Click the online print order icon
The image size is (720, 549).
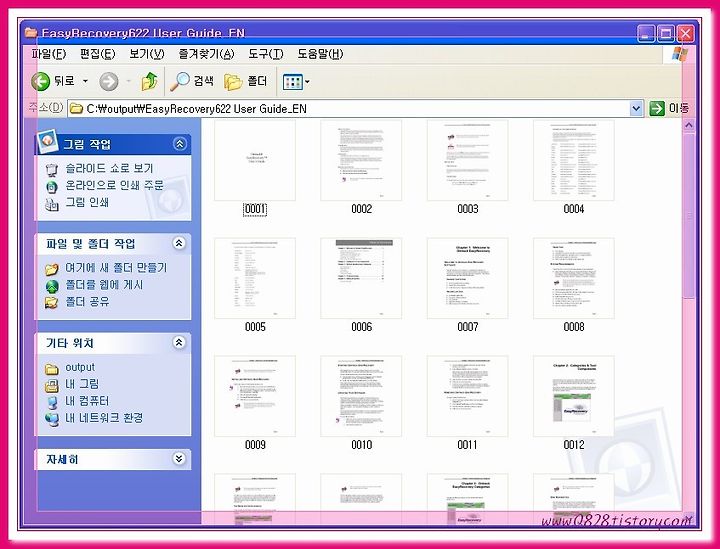pos(52,186)
